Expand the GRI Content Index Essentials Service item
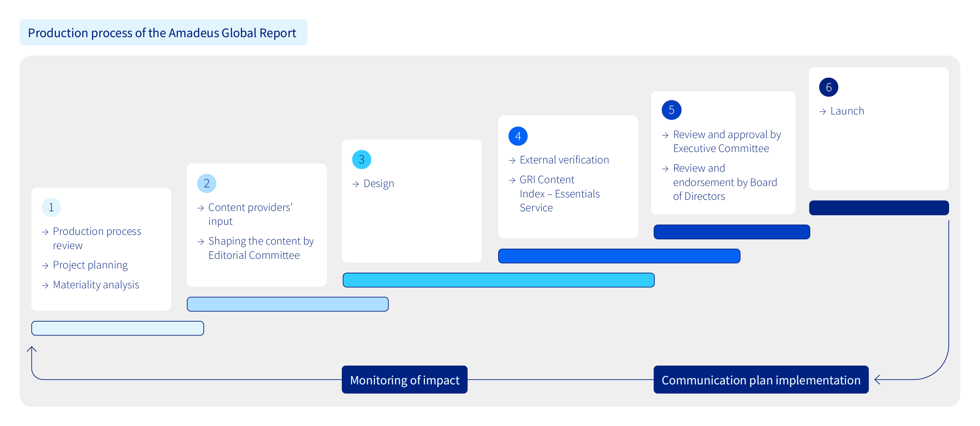Viewport: 980px width, 426px height. point(559,194)
